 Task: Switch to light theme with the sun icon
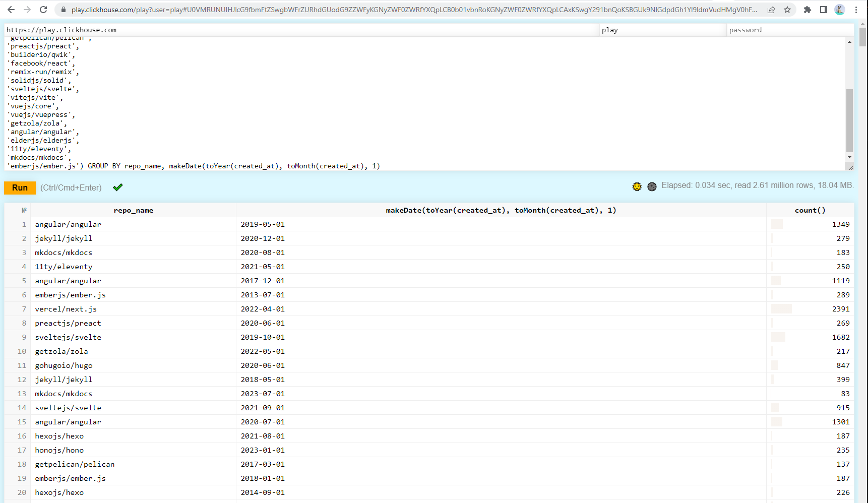[x=637, y=186]
